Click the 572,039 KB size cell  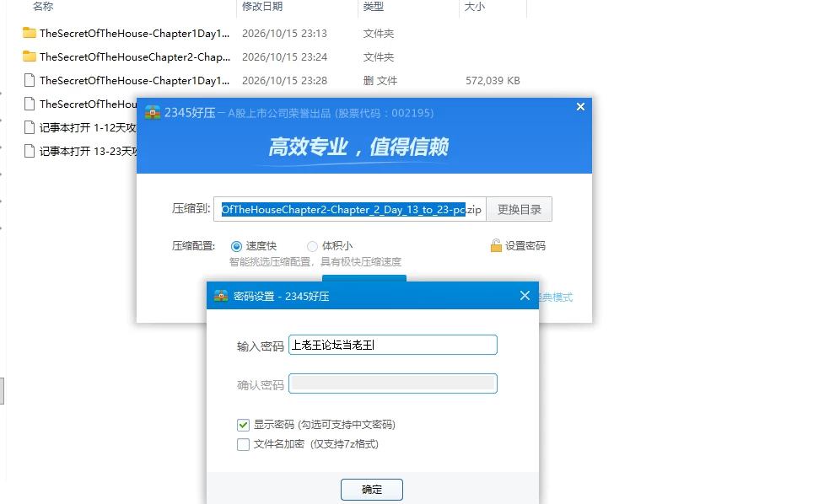(493, 80)
